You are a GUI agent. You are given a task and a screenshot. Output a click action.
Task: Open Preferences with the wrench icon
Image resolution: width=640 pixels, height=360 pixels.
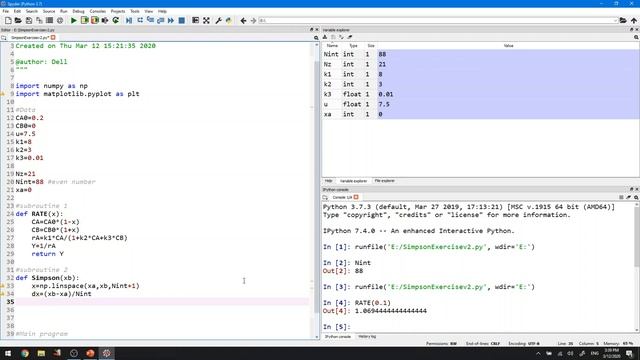click(x=218, y=20)
